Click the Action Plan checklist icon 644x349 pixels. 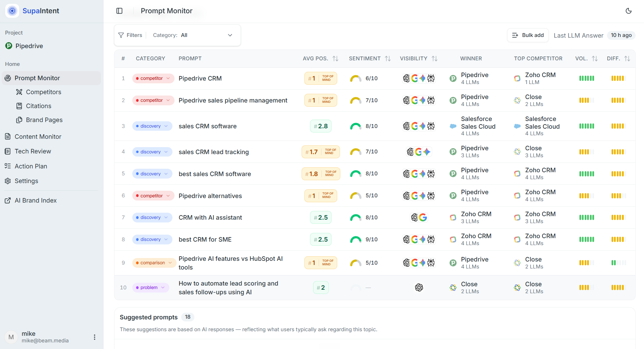[8, 166]
